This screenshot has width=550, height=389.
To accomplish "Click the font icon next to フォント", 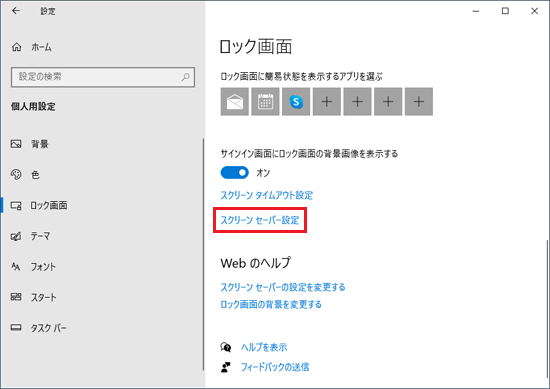I will (16, 267).
